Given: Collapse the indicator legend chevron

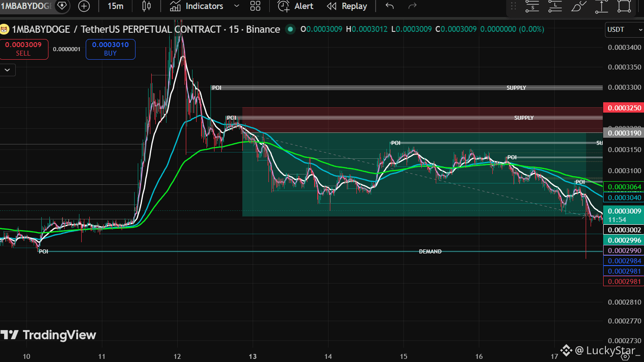Looking at the screenshot, I should coord(8,70).
